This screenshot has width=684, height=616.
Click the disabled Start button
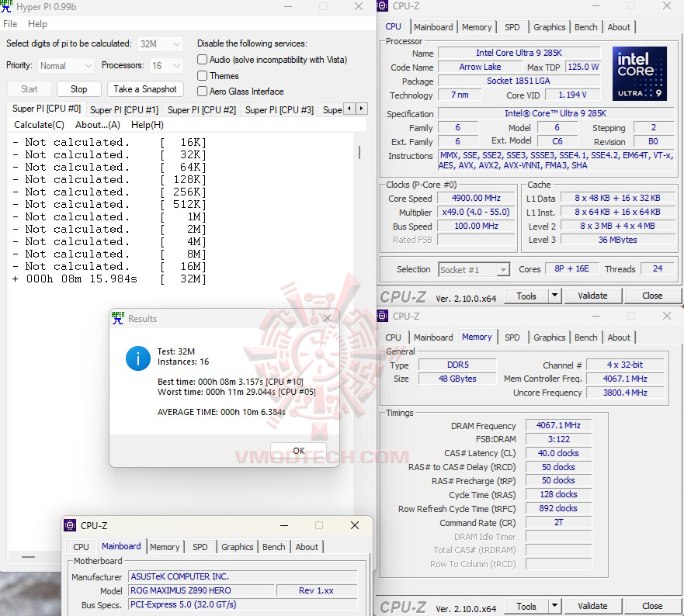pyautogui.click(x=30, y=89)
